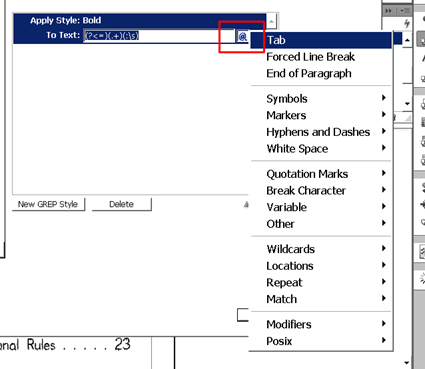Viewport: 425px width, 369px height.
Task: Expand the collapsed panel with double arrows
Action: tap(388, 11)
